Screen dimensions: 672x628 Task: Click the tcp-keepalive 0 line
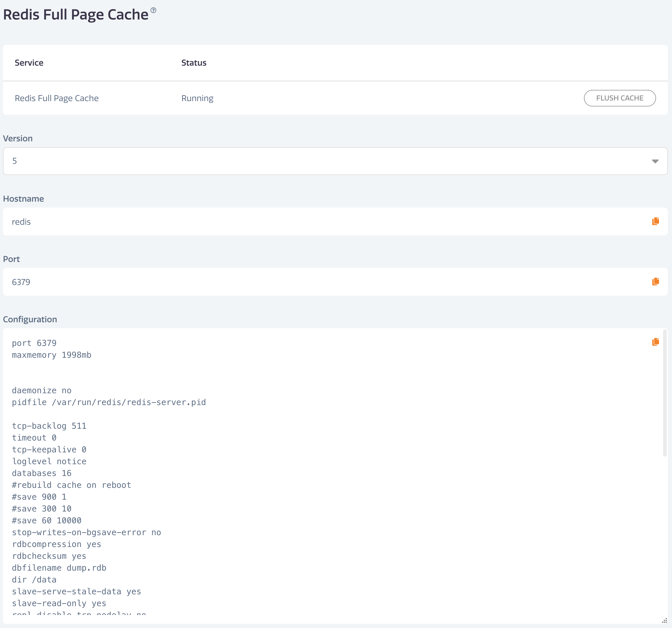(x=49, y=449)
